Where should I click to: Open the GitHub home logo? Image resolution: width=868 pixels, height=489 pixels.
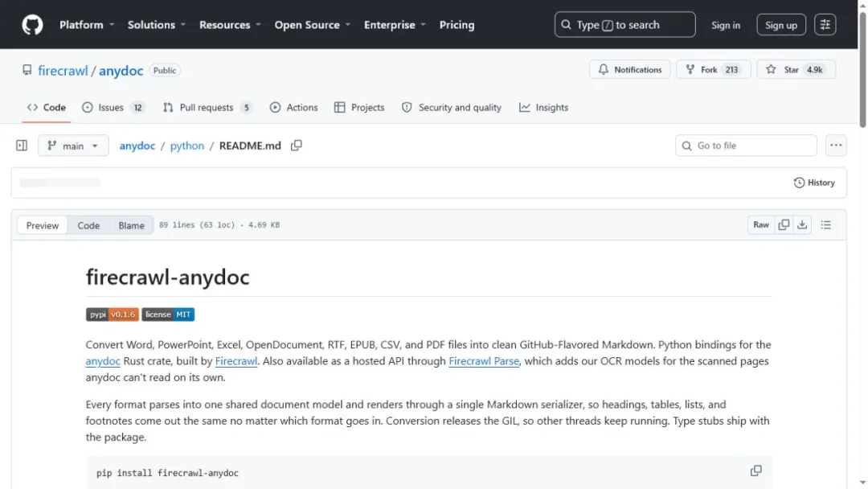coord(32,25)
